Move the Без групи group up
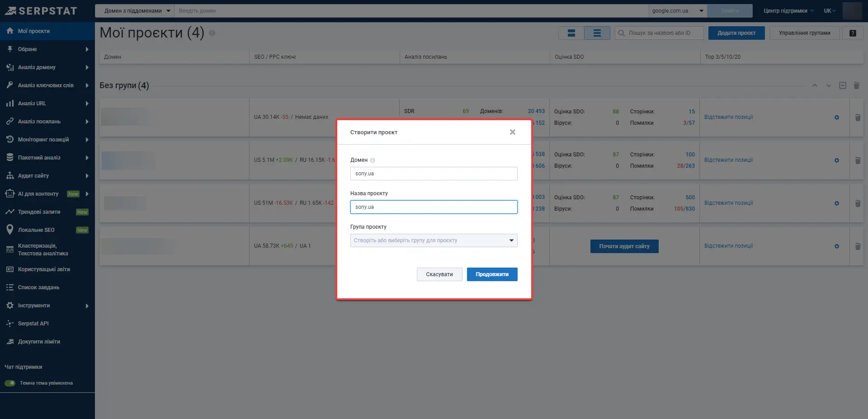The width and height of the screenshot is (868, 419). coord(815,85)
